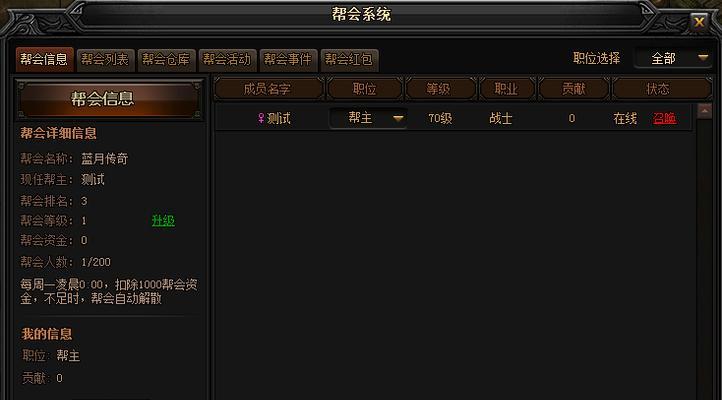Screen dimensions: 722x400
Task: Click the red 召唤 link
Action: [x=664, y=118]
